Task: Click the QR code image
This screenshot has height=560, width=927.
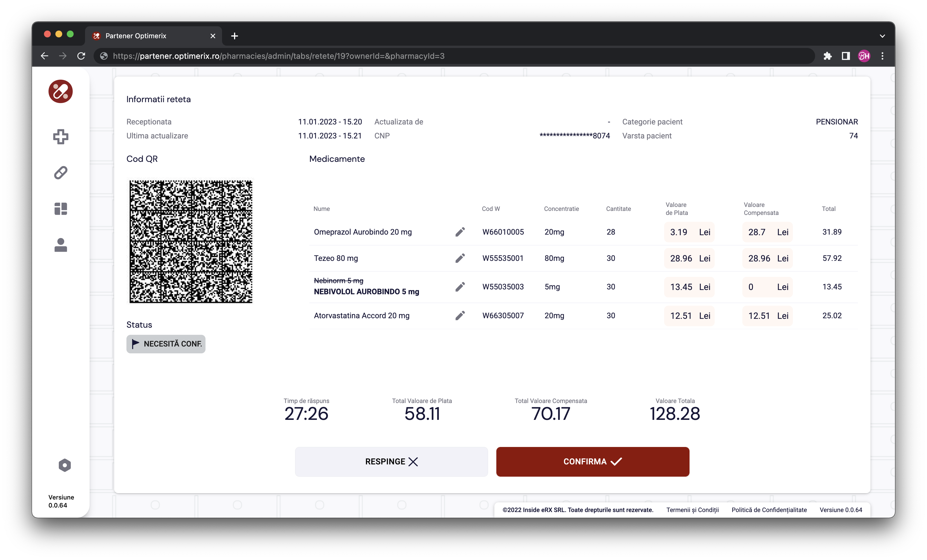Action: pos(191,241)
